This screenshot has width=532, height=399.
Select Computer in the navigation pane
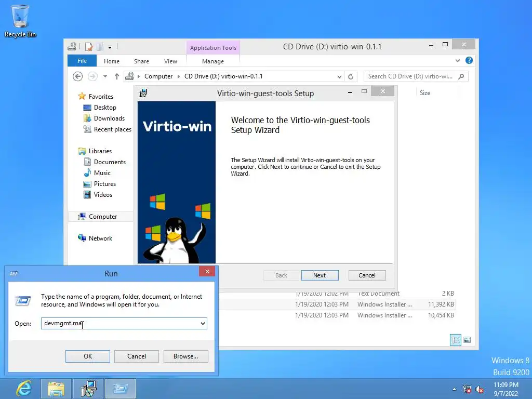tap(101, 217)
